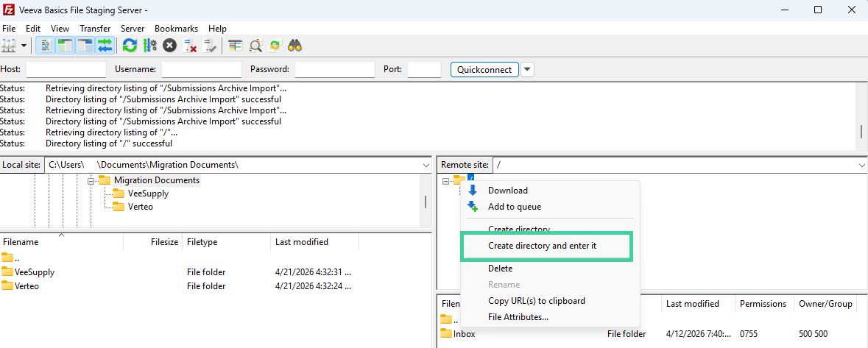Select Verteo folder in local tree
Viewport: 868px width, 348px height.
[140, 207]
